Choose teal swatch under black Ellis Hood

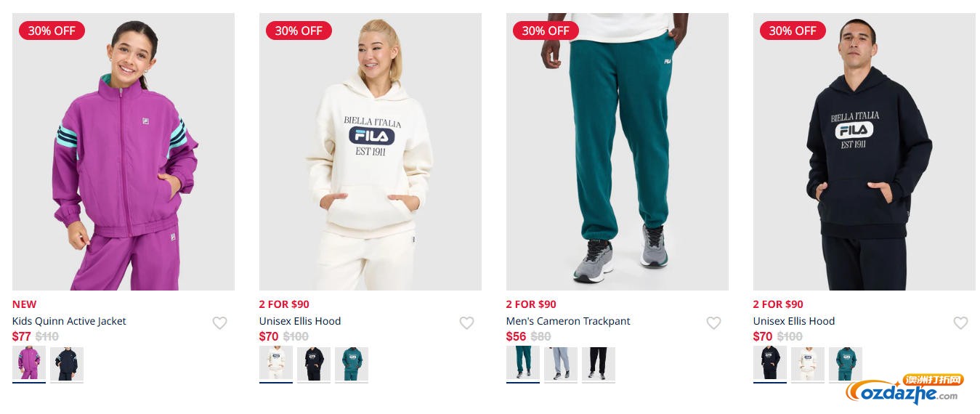click(846, 363)
